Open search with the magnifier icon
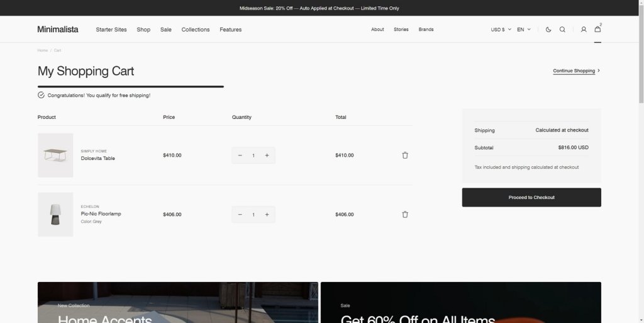The height and width of the screenshot is (323, 644). click(x=562, y=30)
